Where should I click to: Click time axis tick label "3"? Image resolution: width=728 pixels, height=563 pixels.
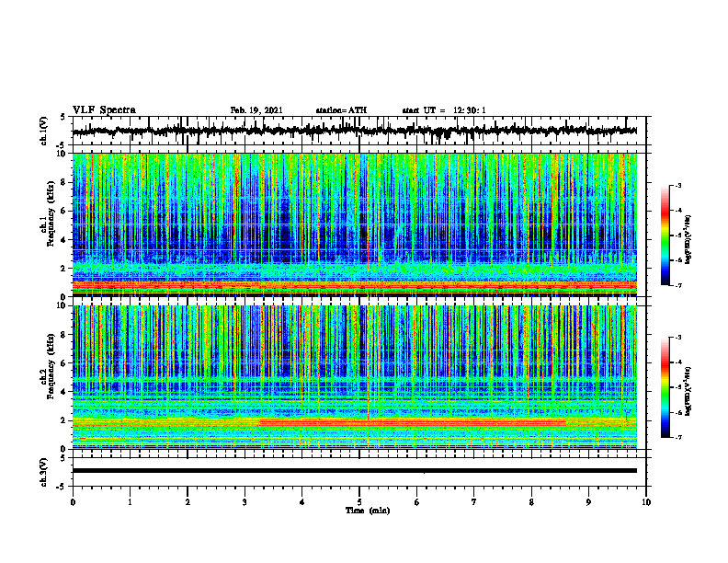(x=245, y=502)
